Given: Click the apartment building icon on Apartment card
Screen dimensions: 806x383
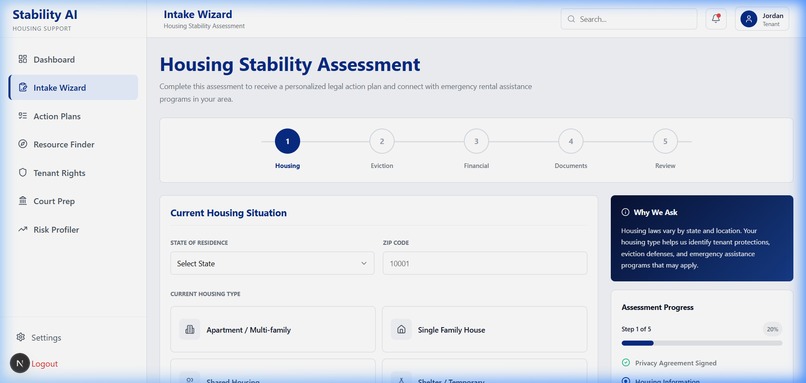Looking at the screenshot, I should click(190, 330).
